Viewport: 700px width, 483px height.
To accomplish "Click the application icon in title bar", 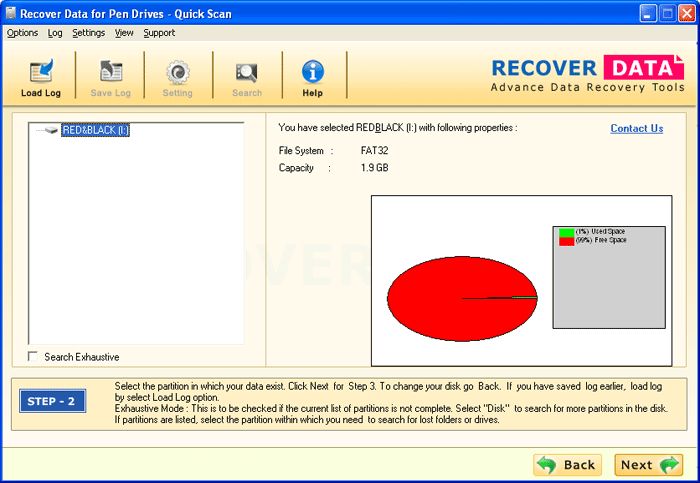I will tap(10, 13).
